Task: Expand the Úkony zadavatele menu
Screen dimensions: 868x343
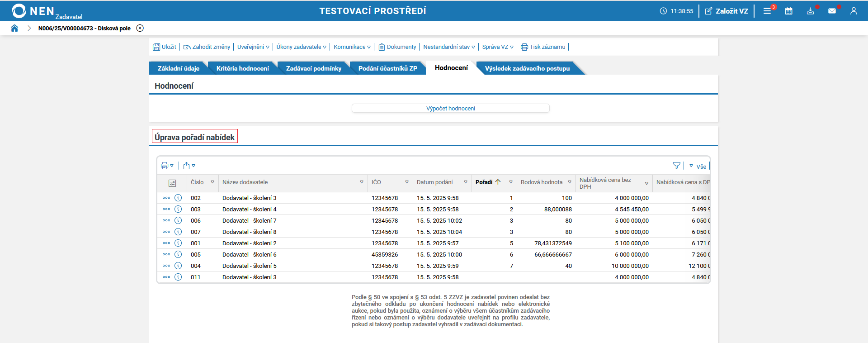Action: coord(301,47)
